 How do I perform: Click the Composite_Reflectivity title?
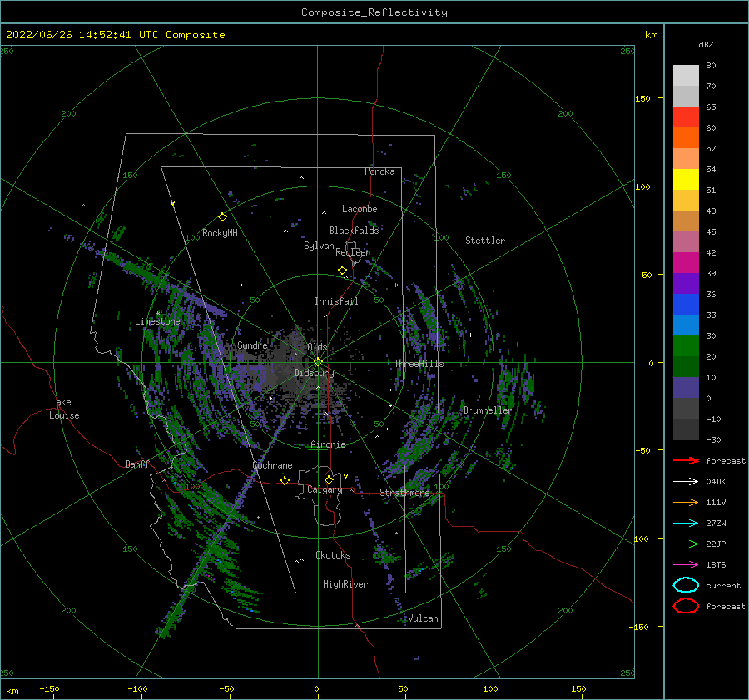(x=374, y=12)
